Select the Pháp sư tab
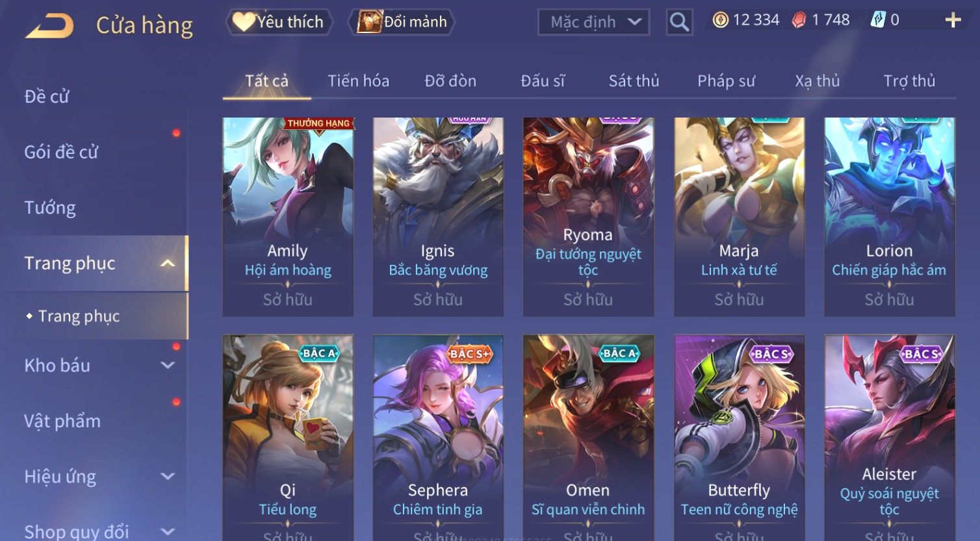980x541 pixels. pos(726,81)
